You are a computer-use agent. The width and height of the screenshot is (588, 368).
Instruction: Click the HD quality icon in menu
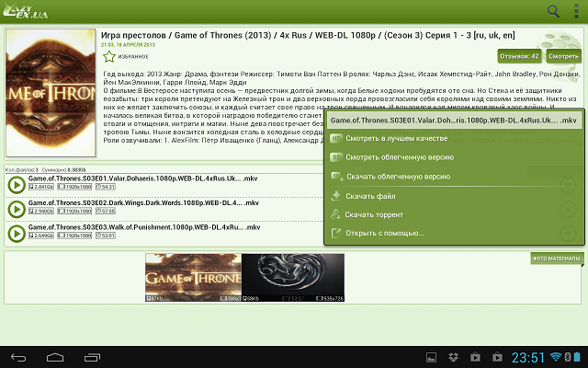(336, 139)
